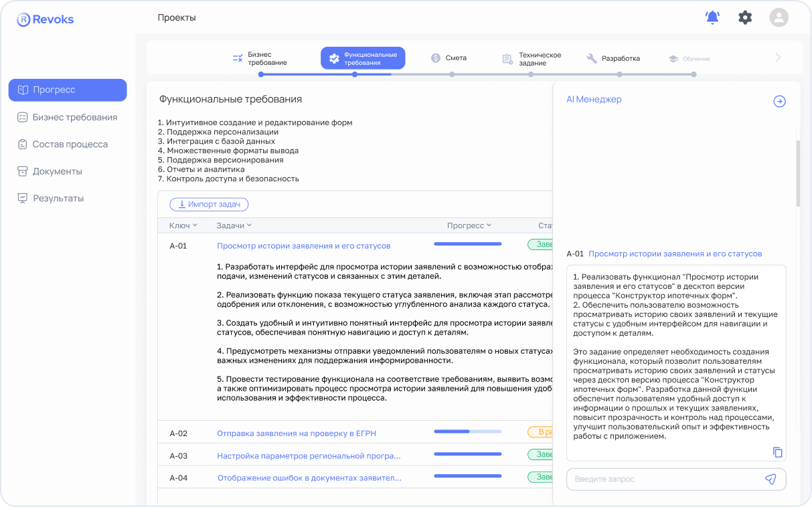Click the AI panel link Просмотр истории заявления
This screenshot has width=812, height=507.
point(675,254)
